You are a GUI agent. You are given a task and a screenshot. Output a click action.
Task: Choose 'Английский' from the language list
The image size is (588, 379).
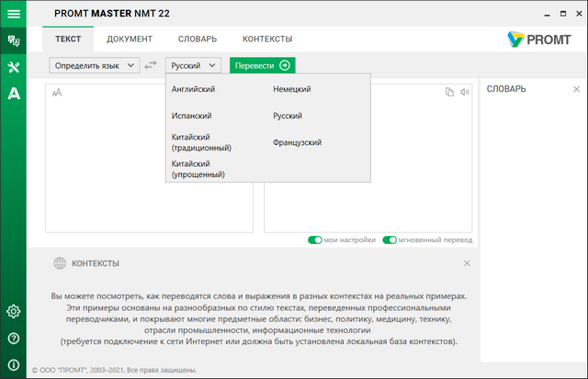194,90
